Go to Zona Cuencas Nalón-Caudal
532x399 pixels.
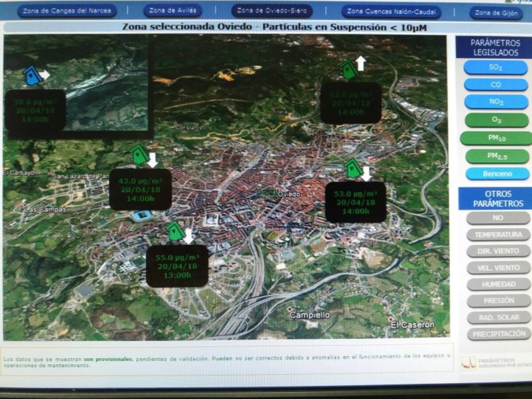391,12
